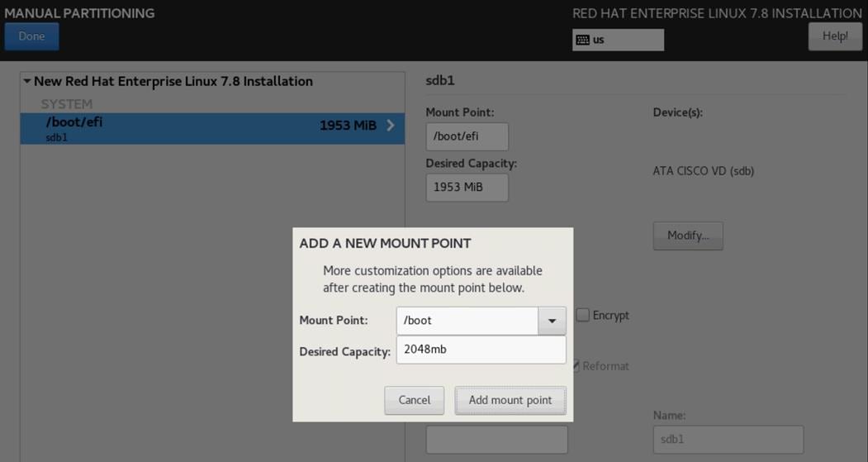
Task: Toggle the Encrypt checkbox
Action: point(582,315)
